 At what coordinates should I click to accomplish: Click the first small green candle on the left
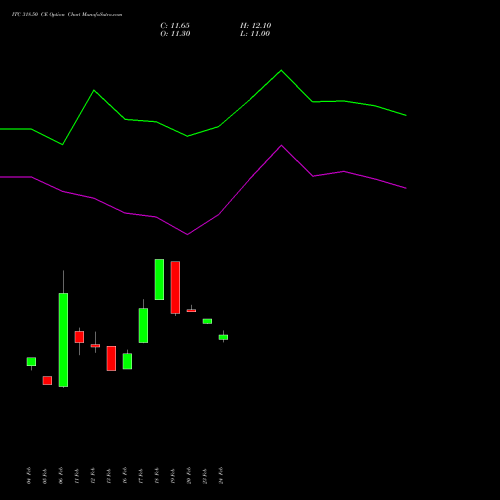coord(31,362)
